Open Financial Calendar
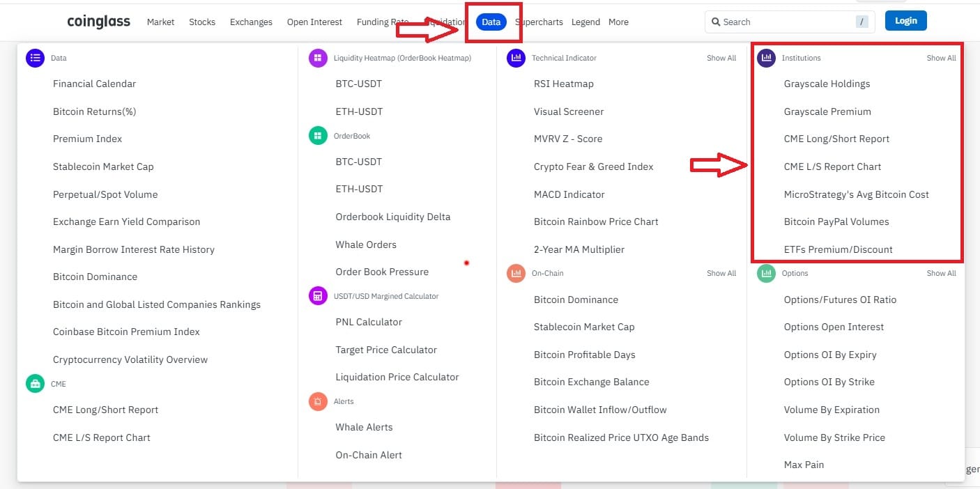Viewport: 980px width, 489px height. point(94,84)
